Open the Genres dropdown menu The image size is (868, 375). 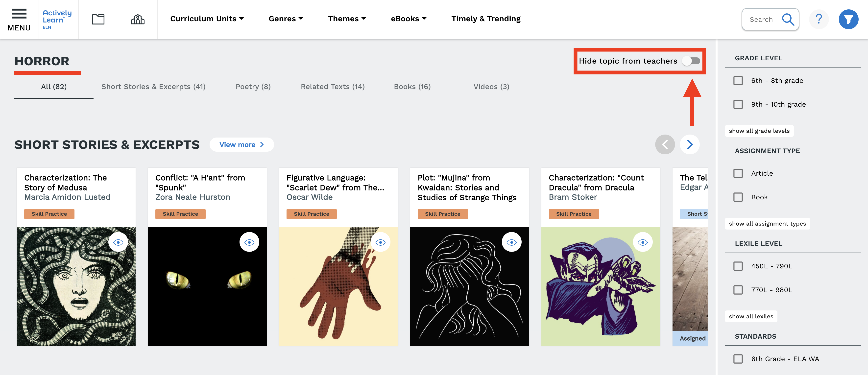(286, 19)
